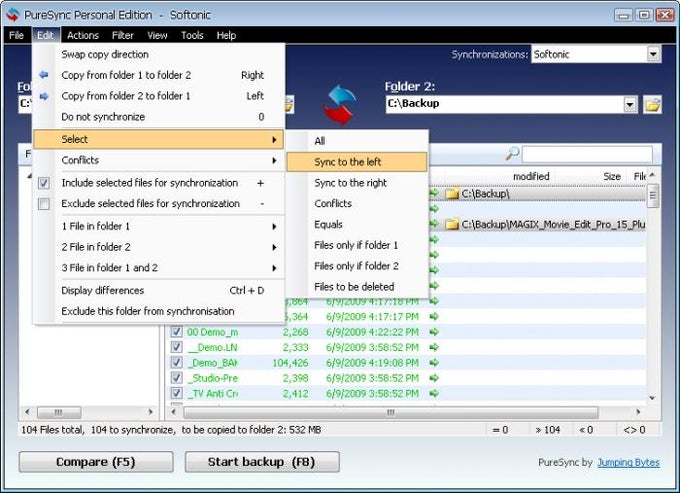680x493 pixels.
Task: Expand the 1 File in folder 1 submenu
Action: pyautogui.click(x=159, y=226)
